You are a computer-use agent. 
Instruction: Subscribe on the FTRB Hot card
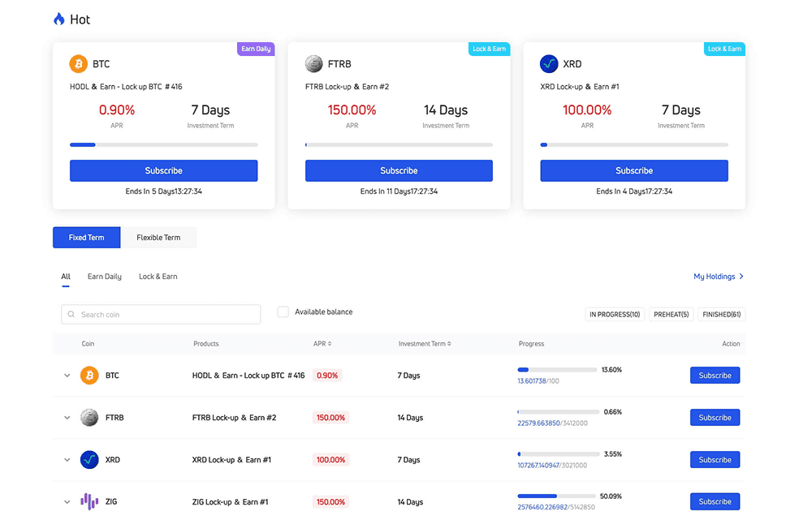click(399, 170)
